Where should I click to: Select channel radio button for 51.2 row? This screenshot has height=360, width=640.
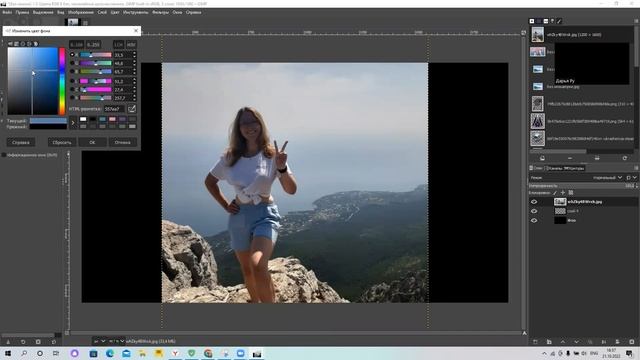[x=72, y=81]
